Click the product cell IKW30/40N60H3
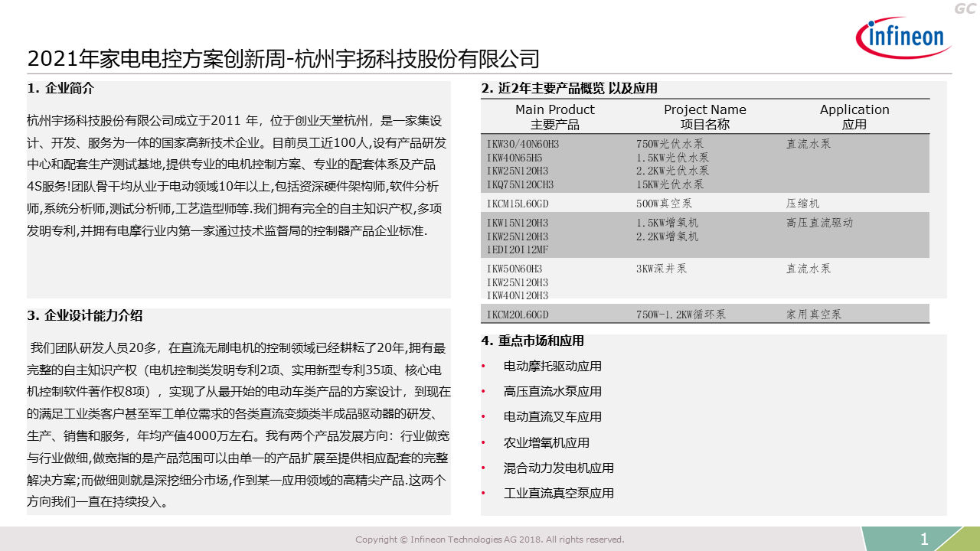Viewport: 980px width, 551px height. [x=523, y=144]
